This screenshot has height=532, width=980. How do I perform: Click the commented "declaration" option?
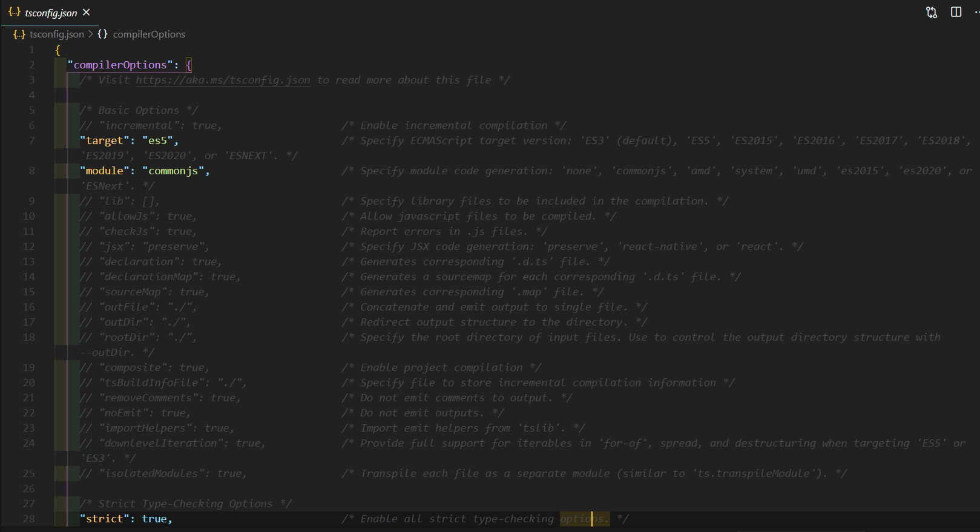coord(151,261)
